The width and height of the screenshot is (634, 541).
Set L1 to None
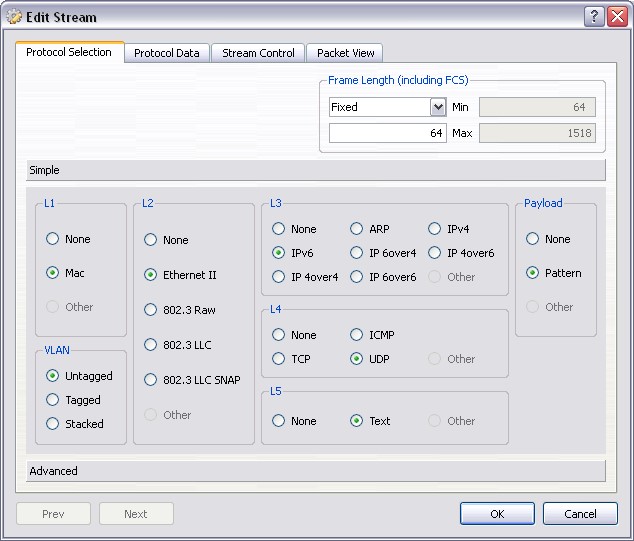pyautogui.click(x=53, y=239)
